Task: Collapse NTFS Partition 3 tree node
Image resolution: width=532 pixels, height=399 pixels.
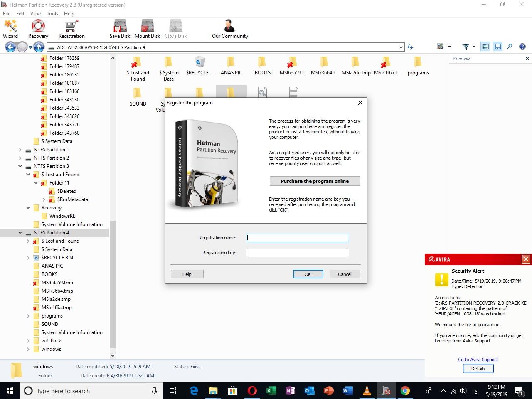Action: point(20,166)
